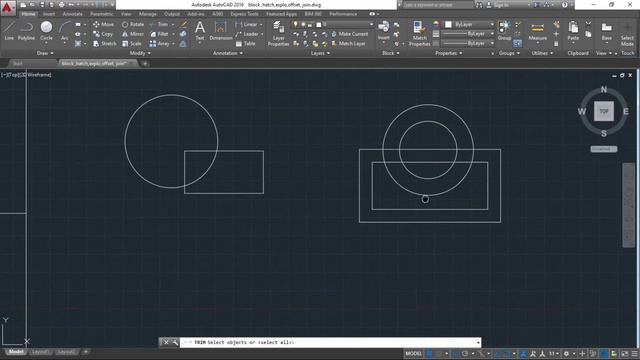
Task: Click Make Current layer button
Action: 349,34
